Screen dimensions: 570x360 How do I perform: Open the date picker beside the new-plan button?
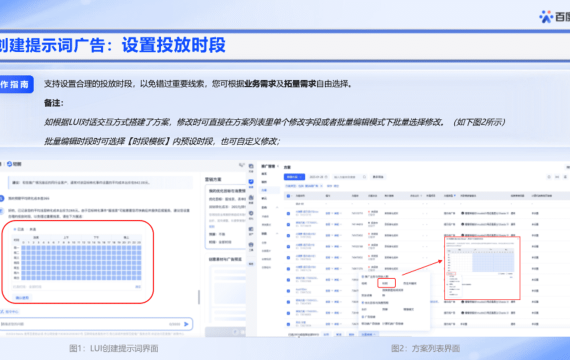coord(318,177)
